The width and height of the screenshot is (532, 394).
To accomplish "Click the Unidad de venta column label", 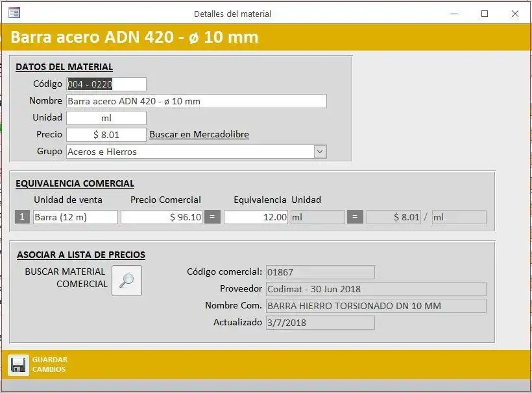I will 68,200.
